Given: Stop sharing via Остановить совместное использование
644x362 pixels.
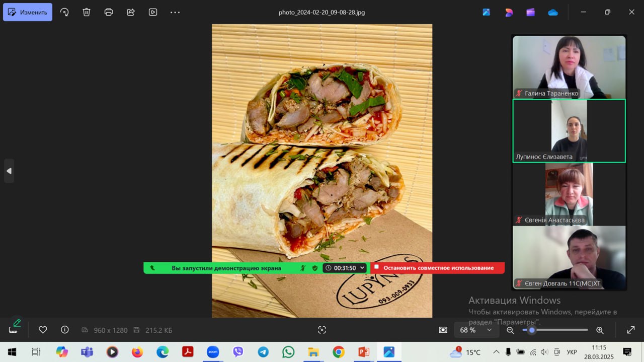Looking at the screenshot, I should tap(438, 268).
